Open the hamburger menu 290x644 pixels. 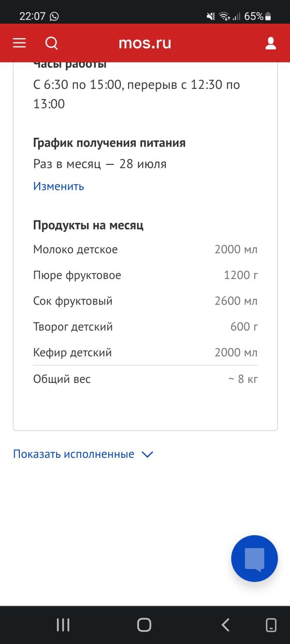[x=19, y=43]
